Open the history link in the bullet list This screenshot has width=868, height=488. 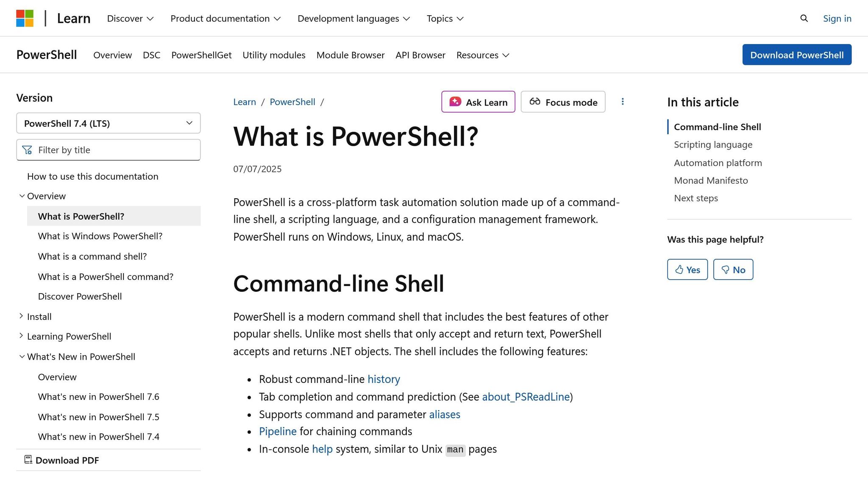pyautogui.click(x=383, y=379)
